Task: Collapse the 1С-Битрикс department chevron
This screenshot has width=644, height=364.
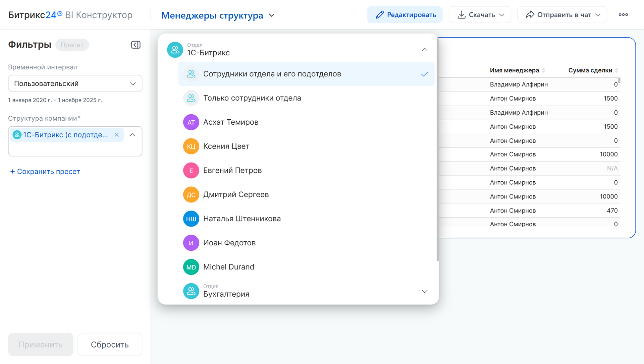Action: pyautogui.click(x=424, y=50)
